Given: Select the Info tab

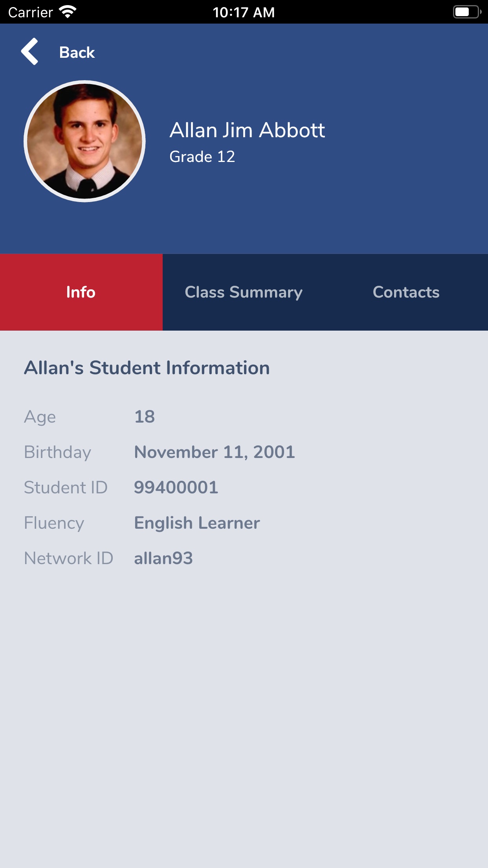Looking at the screenshot, I should (81, 292).
